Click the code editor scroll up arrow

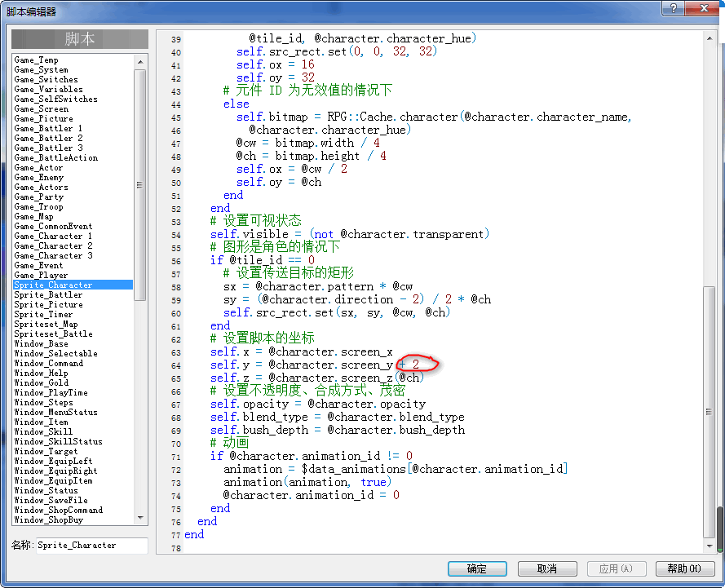pos(710,38)
